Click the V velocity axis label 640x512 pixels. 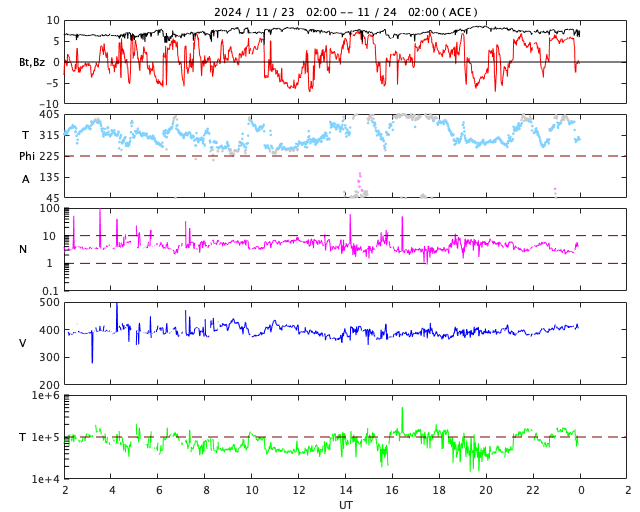coord(23,343)
